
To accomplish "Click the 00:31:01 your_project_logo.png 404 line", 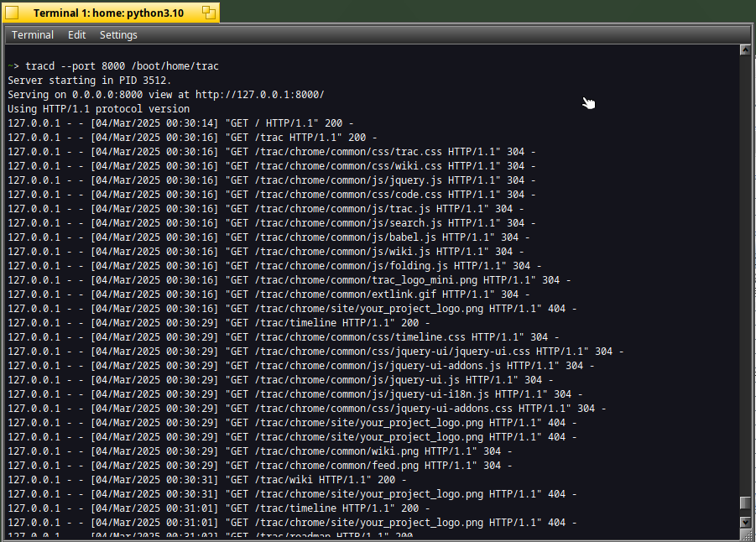I will click(x=292, y=522).
